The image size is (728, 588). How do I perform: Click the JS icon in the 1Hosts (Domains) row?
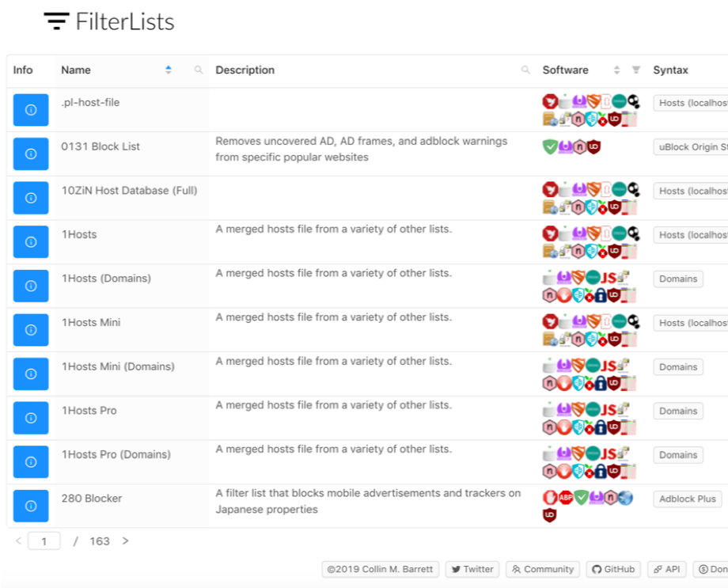pos(608,279)
